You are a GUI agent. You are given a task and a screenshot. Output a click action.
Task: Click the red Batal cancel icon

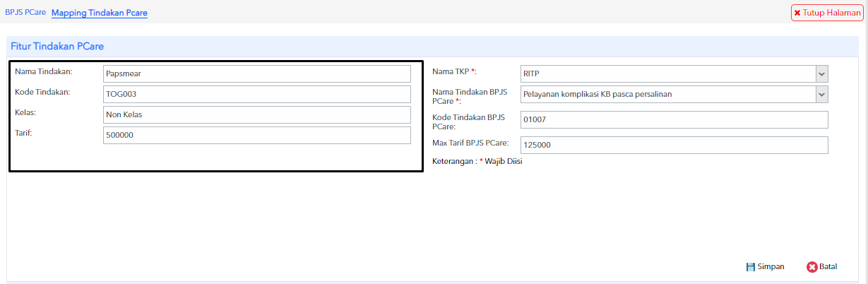pyautogui.click(x=812, y=267)
